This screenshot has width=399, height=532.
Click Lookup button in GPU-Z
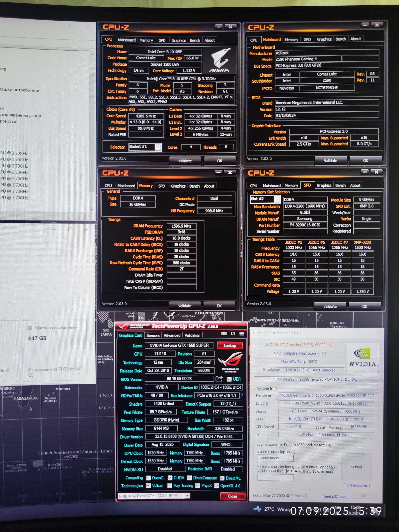pos(230,345)
